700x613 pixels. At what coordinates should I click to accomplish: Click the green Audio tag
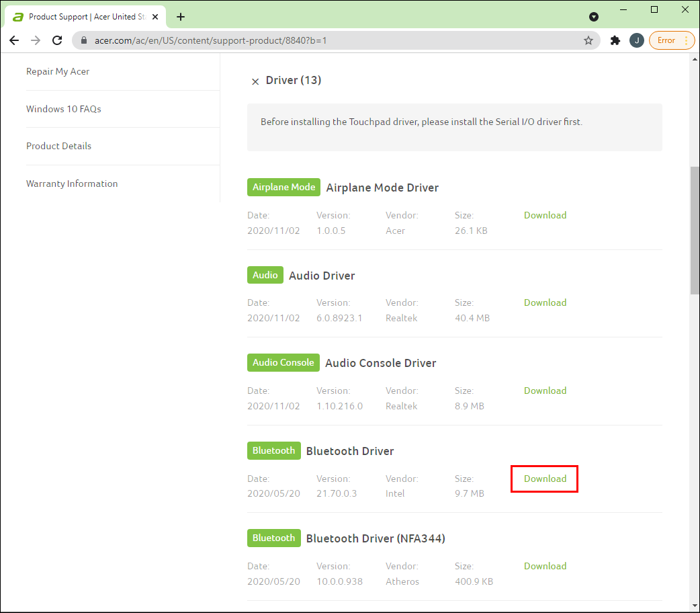265,275
